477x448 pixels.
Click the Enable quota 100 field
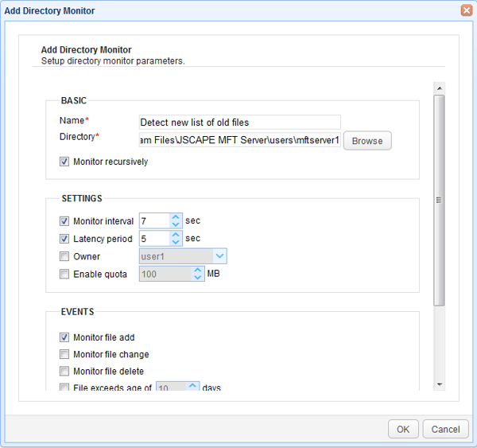click(165, 274)
